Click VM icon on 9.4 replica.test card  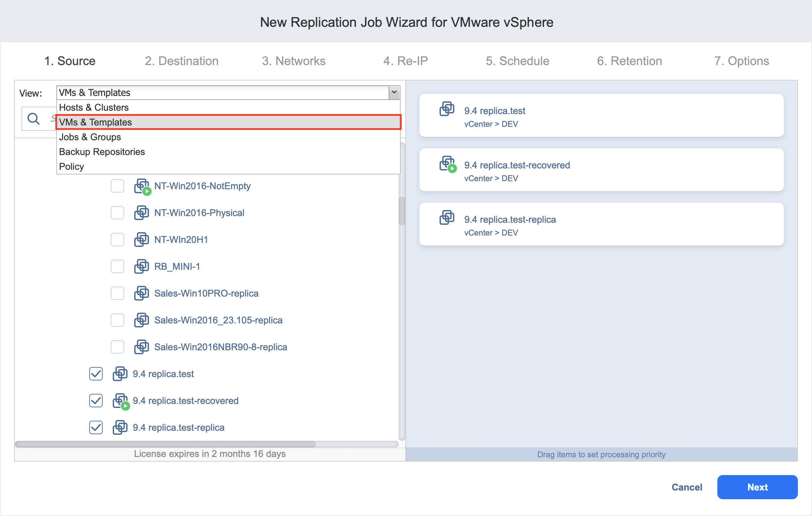(x=447, y=109)
